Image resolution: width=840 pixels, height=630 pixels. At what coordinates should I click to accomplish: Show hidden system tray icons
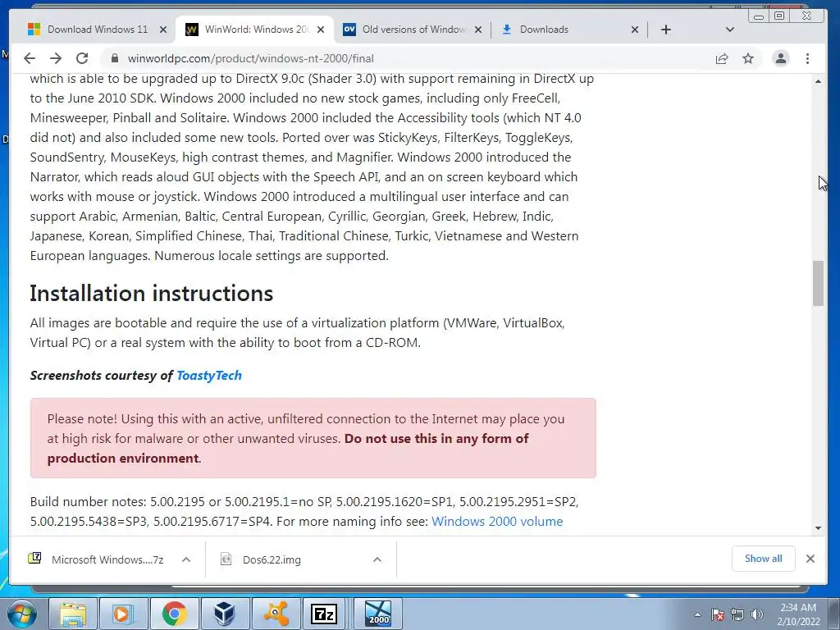click(x=697, y=614)
